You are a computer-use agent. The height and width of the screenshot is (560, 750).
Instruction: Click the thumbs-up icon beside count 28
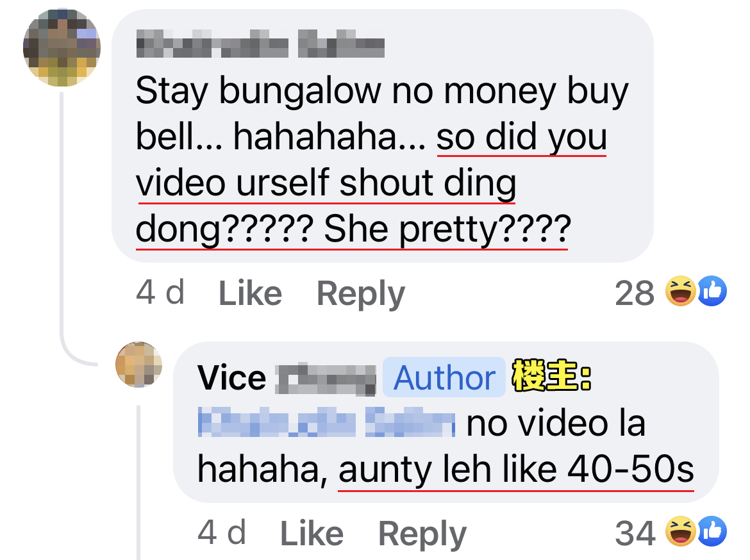(x=712, y=291)
